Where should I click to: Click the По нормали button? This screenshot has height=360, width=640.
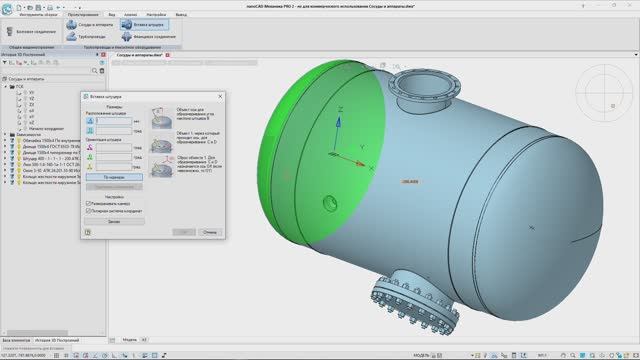(x=114, y=177)
